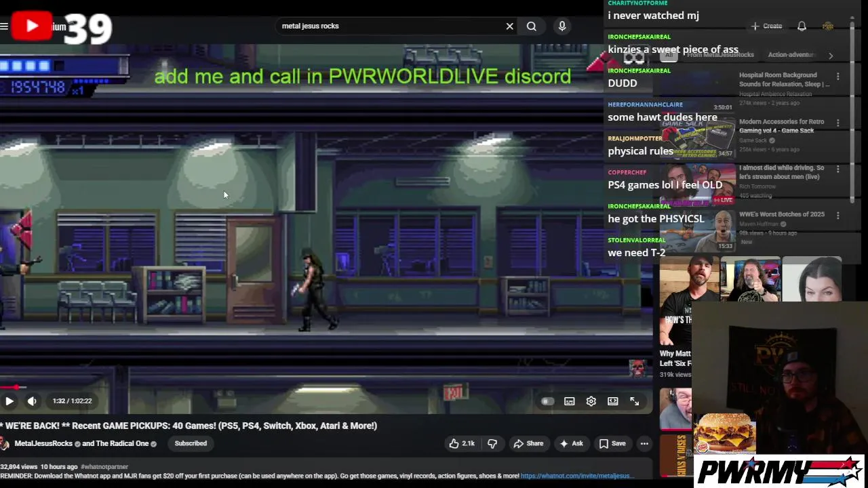The height and width of the screenshot is (488, 868).
Task: Enter fullscreen mode in player
Action: 635,401
